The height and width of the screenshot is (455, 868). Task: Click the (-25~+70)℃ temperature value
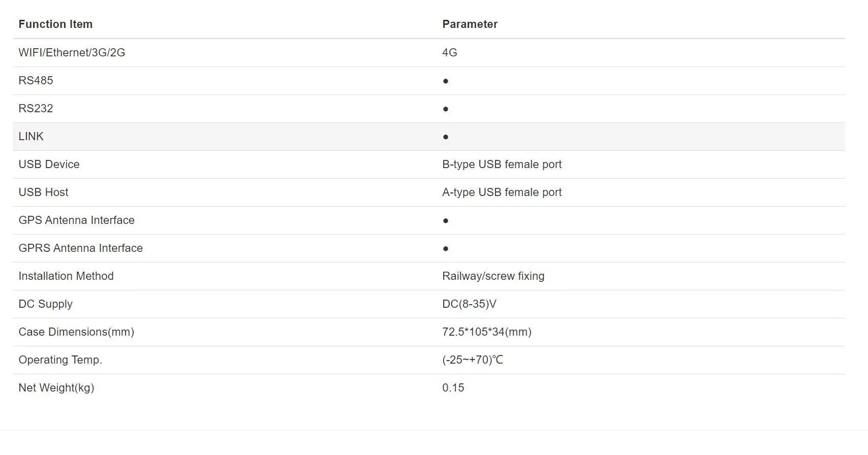472,360
